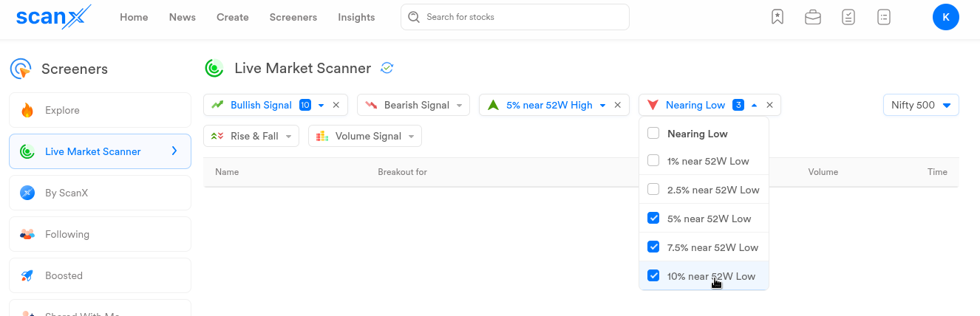Viewport: 980px width, 316px height.
Task: Click the list icon next to profile avatar
Action: click(884, 17)
